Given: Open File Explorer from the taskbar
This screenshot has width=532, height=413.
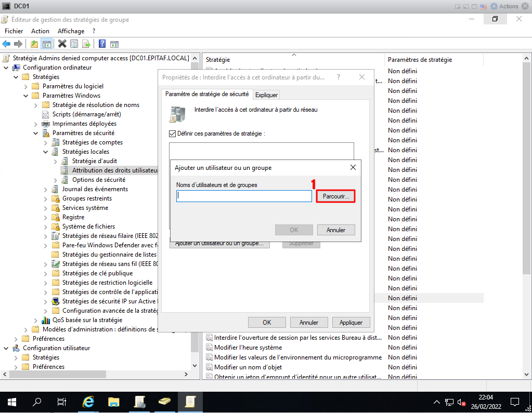Looking at the screenshot, I should (x=114, y=402).
